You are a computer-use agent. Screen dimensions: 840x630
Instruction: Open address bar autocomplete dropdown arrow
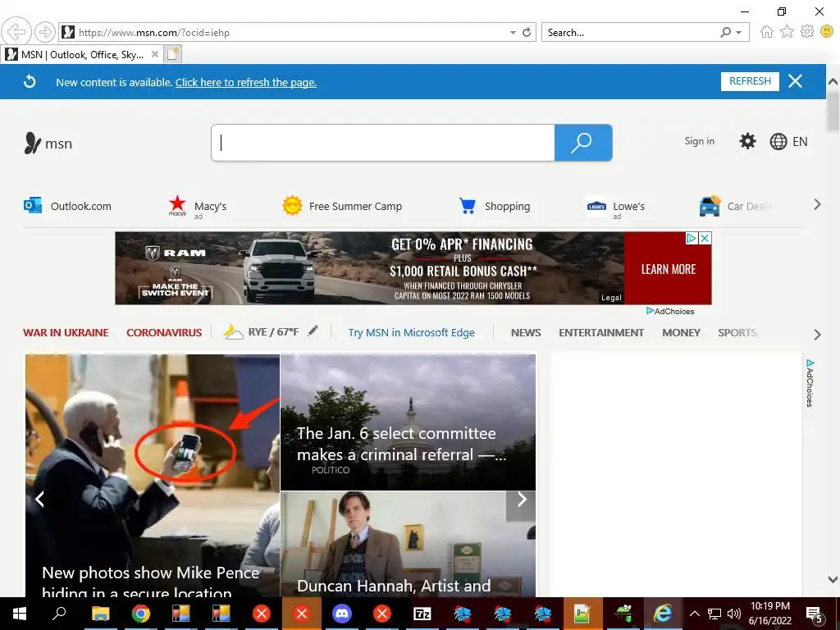[513, 33]
